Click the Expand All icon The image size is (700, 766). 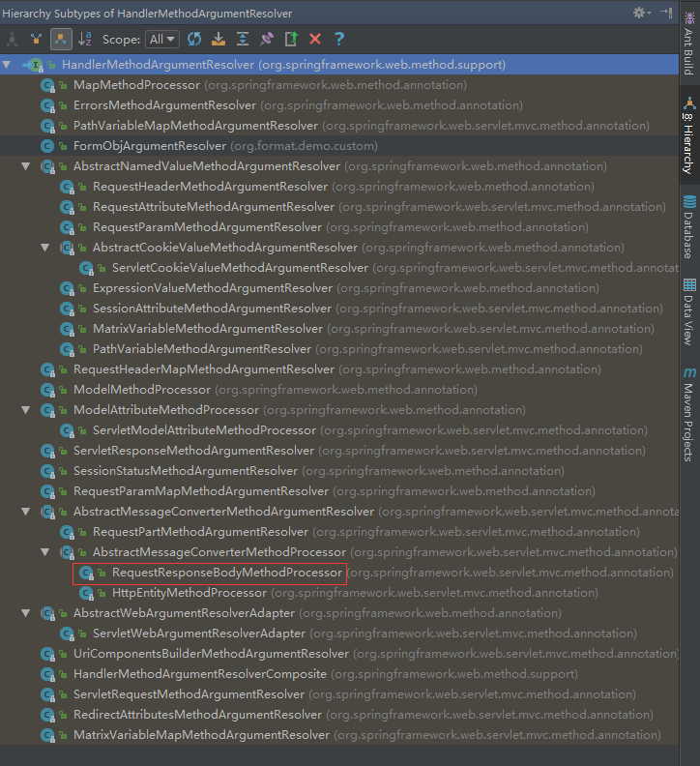point(243,39)
